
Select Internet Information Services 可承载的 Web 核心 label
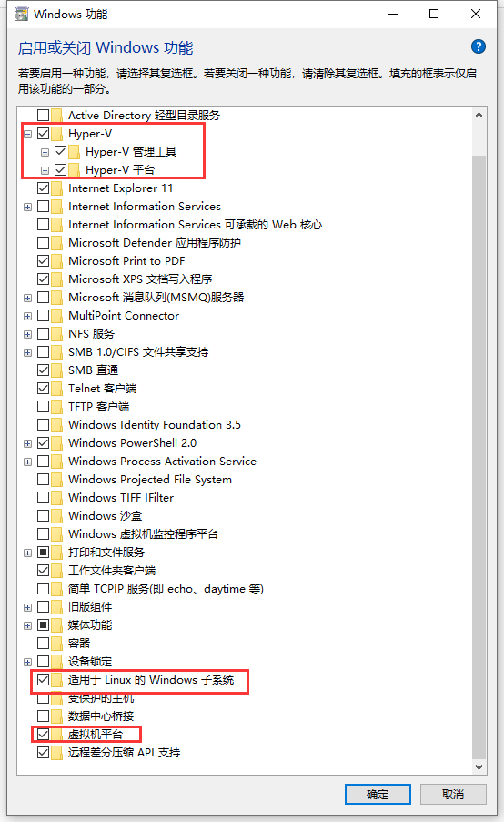pos(195,224)
